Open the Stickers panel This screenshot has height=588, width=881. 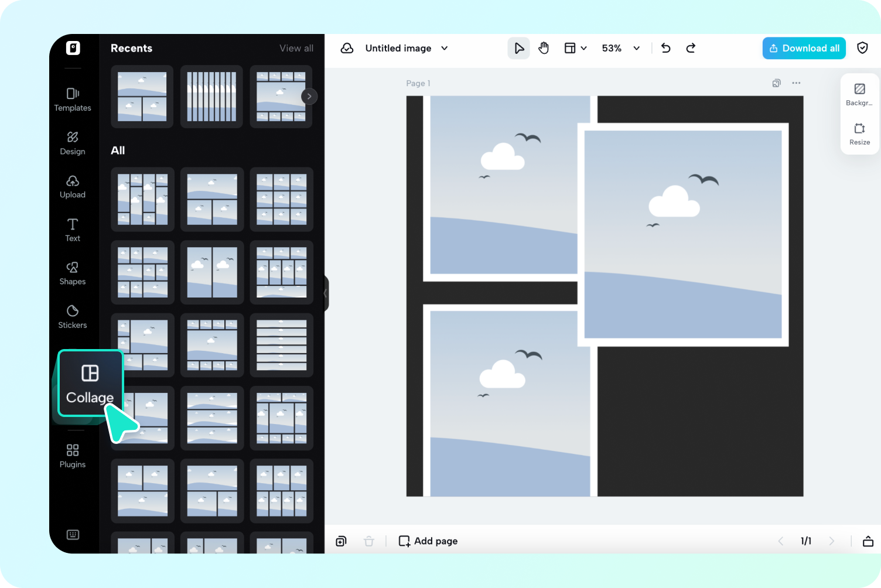(73, 316)
